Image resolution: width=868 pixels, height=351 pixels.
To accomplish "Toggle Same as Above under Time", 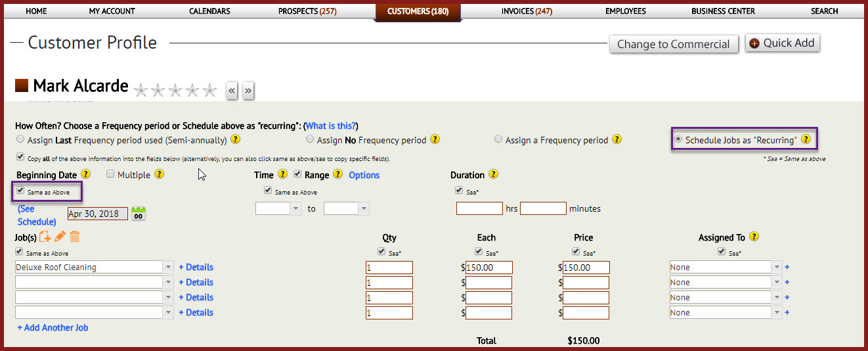I will pyautogui.click(x=268, y=191).
